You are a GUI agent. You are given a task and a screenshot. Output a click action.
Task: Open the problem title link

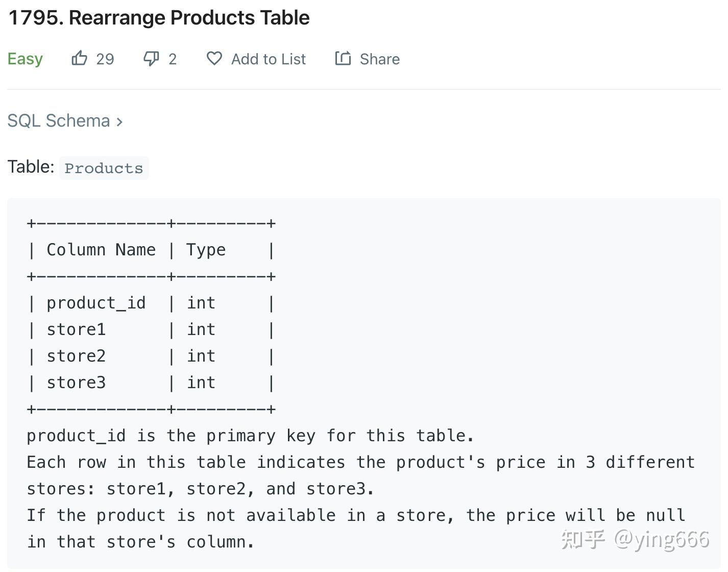click(x=159, y=17)
